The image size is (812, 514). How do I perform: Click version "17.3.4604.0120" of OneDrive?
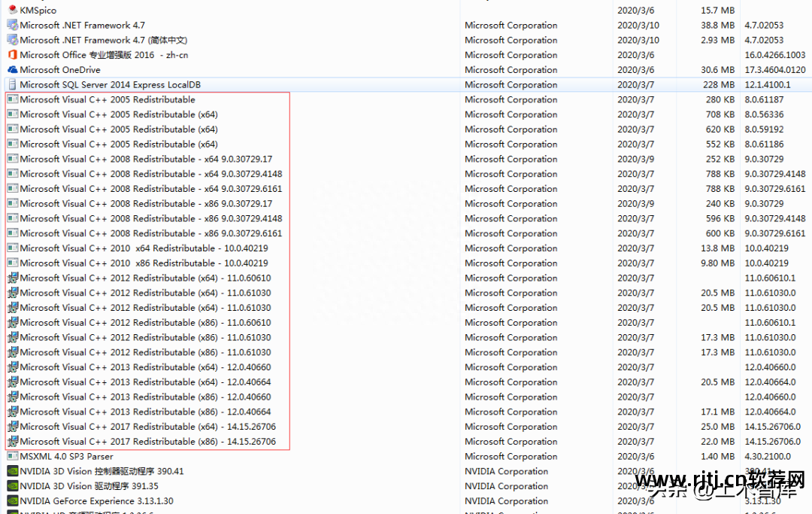tap(775, 69)
